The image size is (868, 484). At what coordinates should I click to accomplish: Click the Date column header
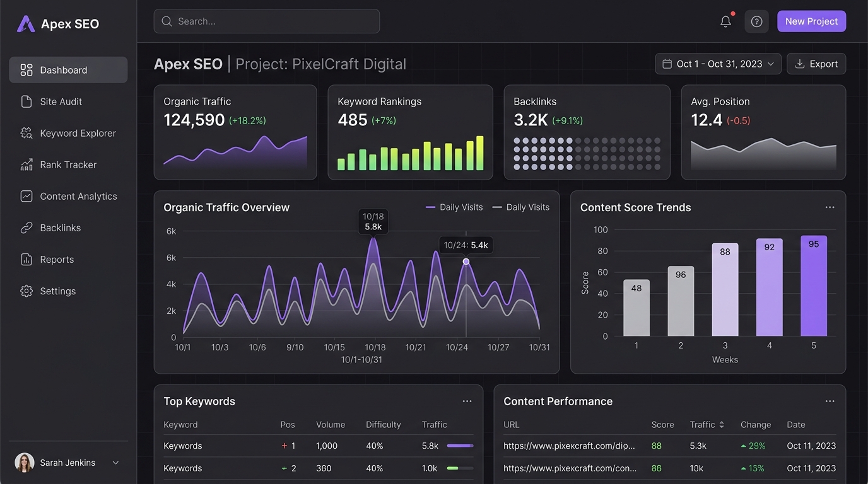pos(796,425)
